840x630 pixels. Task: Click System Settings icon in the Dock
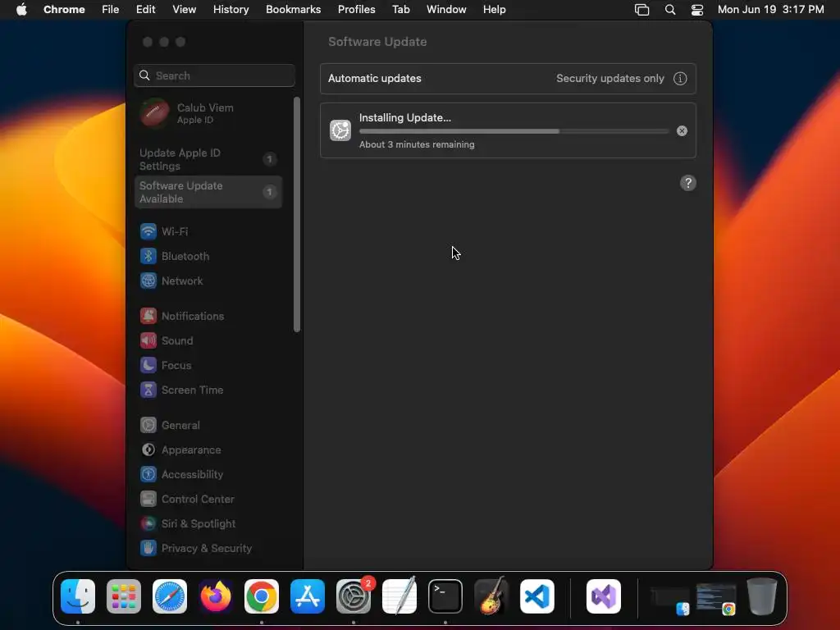tap(354, 596)
